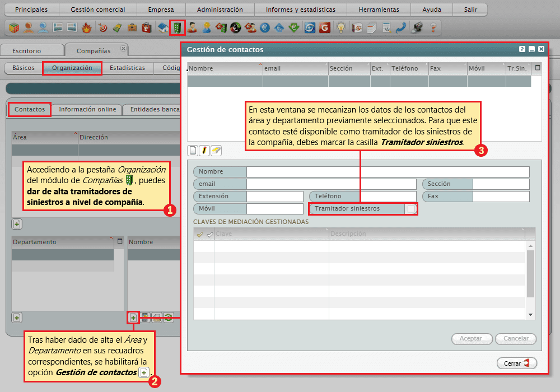Open the Estadísticas tab

[x=127, y=68]
